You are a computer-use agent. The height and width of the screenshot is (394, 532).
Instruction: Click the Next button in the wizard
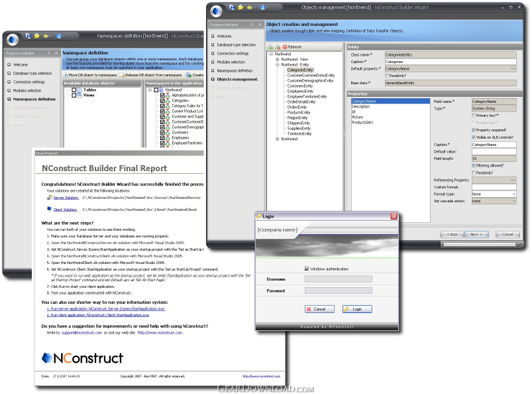[475, 234]
